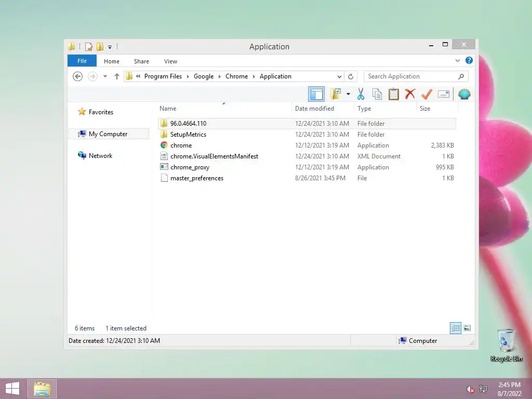Image resolution: width=532 pixels, height=399 pixels.
Task: Select My Computer in navigation pane
Action: (109, 134)
